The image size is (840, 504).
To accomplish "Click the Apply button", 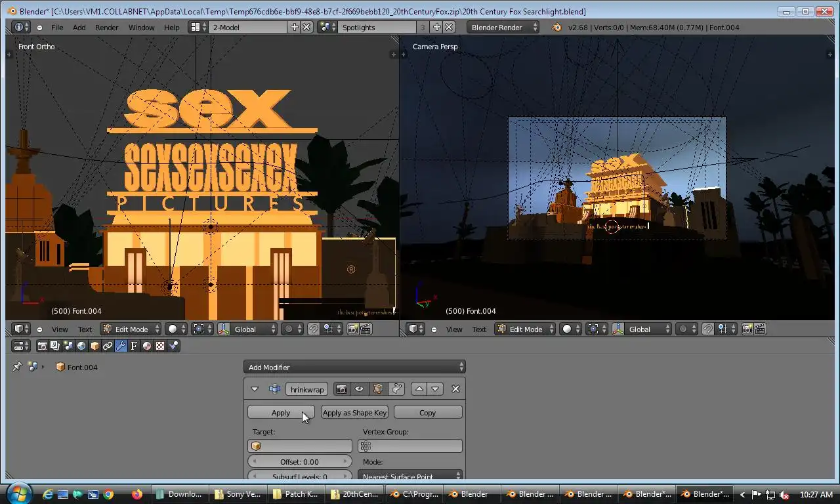I will (x=281, y=412).
